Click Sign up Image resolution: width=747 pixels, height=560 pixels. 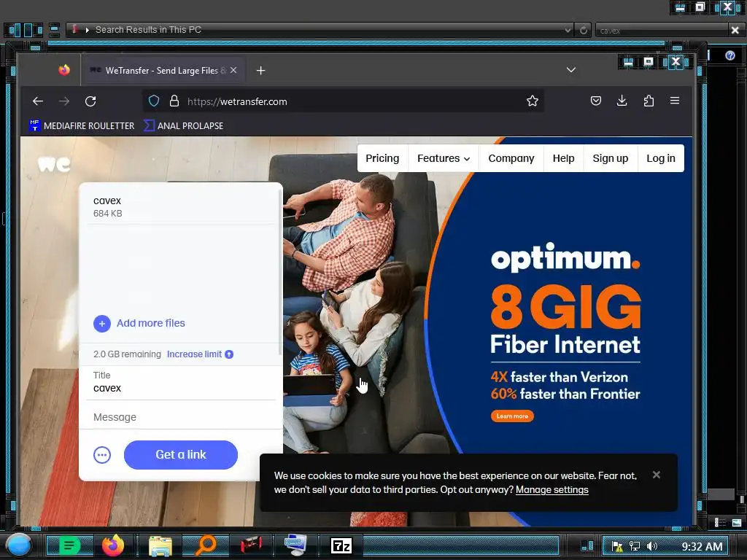(x=611, y=158)
